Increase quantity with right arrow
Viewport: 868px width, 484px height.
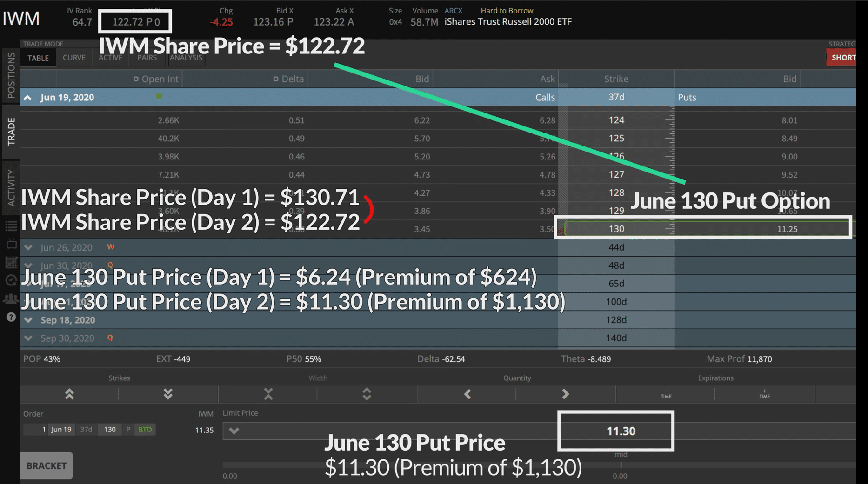coord(566,394)
